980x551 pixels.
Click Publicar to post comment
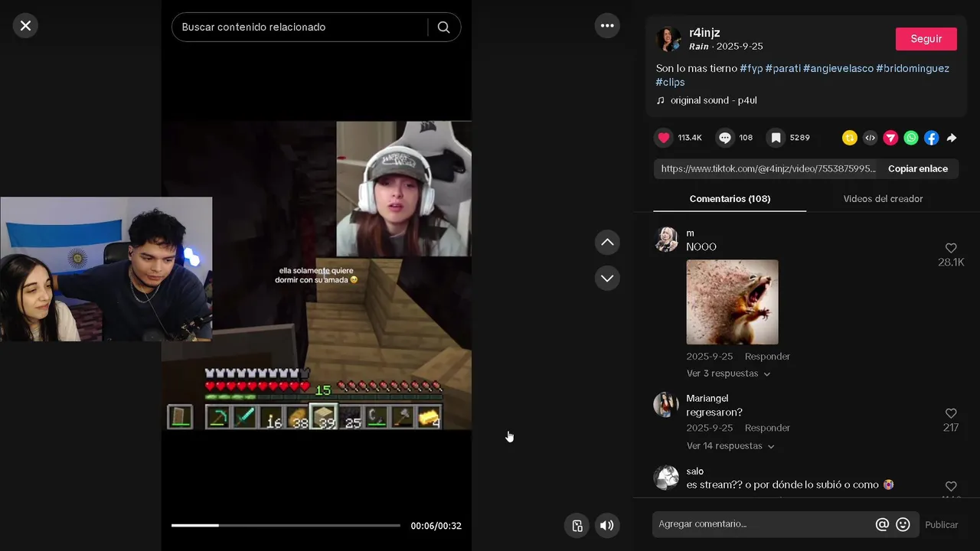(942, 525)
